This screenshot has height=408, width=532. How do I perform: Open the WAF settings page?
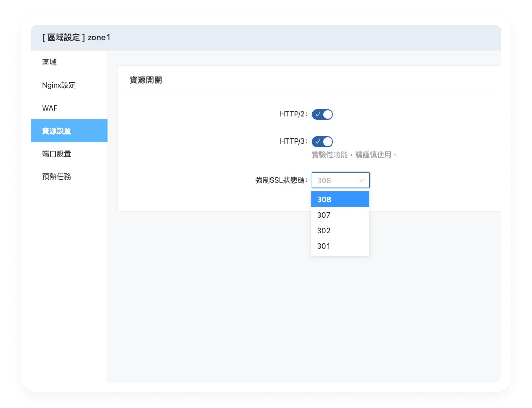click(x=50, y=108)
